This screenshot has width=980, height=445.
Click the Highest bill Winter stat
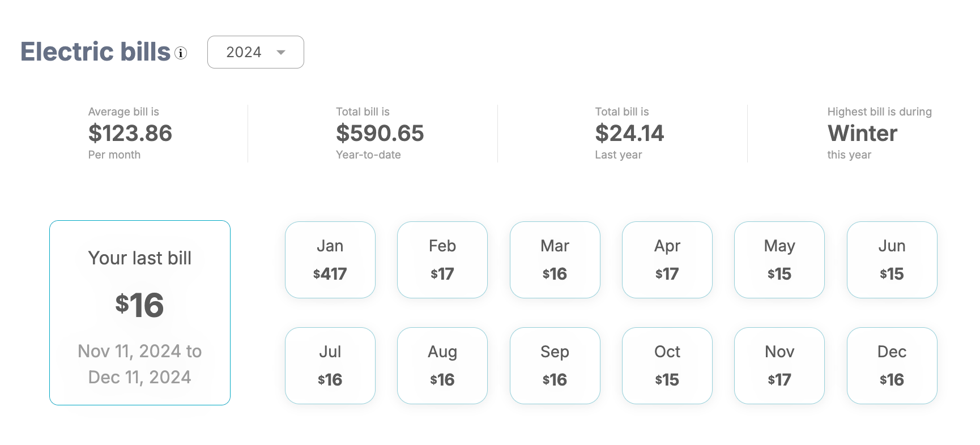click(x=862, y=134)
